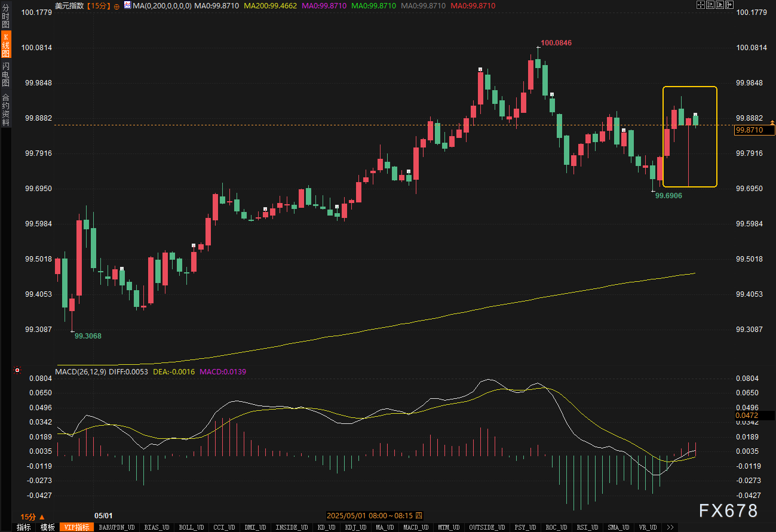This screenshot has width=776, height=532.
Task: Choose the RSI_UD indicator
Action: 587,527
